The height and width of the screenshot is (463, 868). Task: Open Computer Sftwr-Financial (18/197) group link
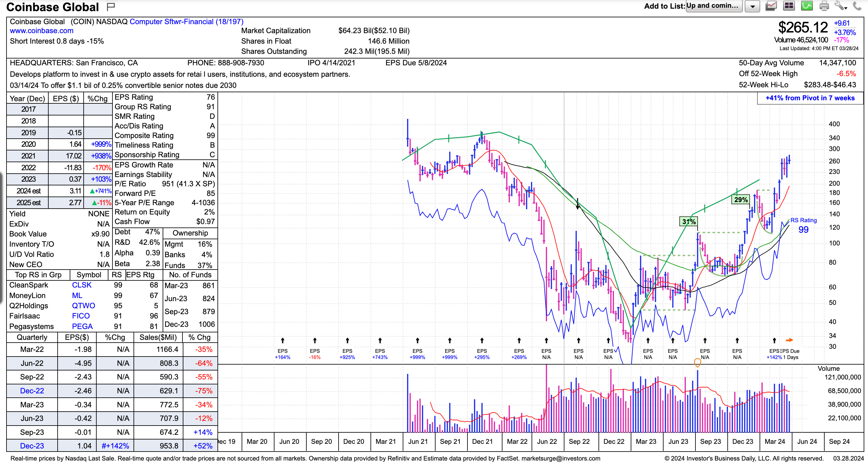[x=186, y=22]
